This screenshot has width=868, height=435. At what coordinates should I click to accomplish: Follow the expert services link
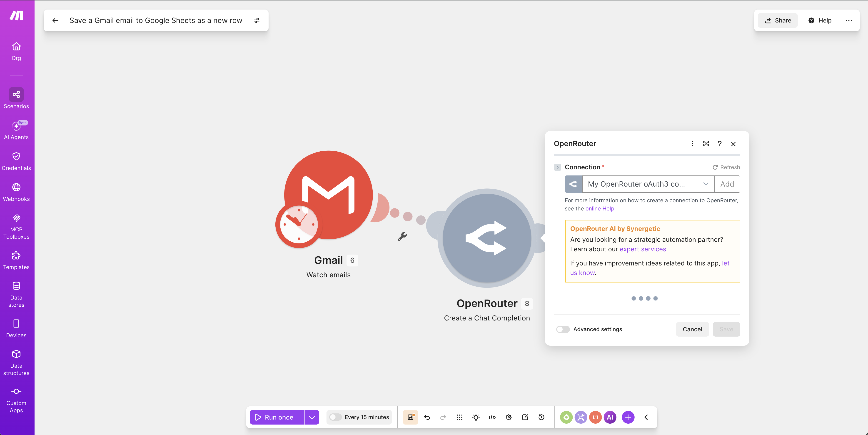(643, 249)
